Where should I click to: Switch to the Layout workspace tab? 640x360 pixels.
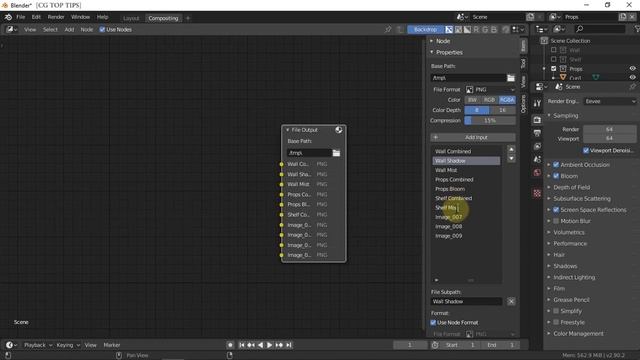click(131, 18)
